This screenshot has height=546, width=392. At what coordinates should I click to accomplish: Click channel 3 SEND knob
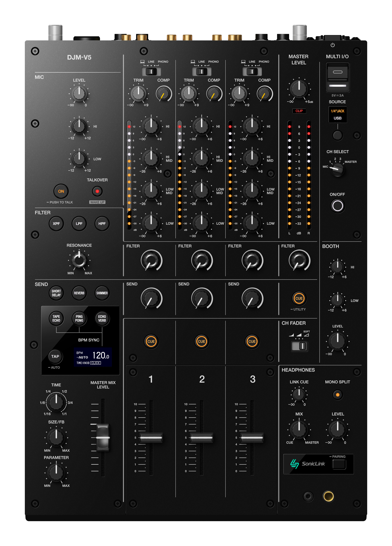click(252, 298)
